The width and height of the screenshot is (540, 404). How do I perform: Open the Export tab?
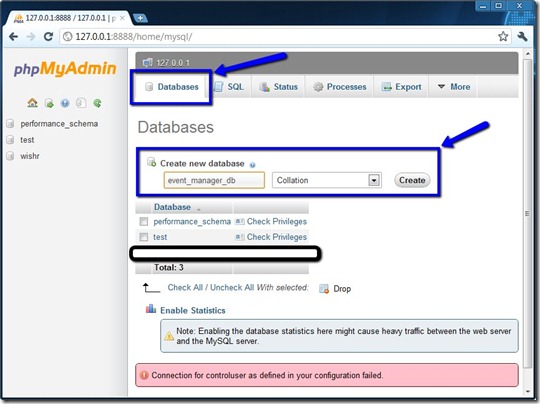click(401, 87)
